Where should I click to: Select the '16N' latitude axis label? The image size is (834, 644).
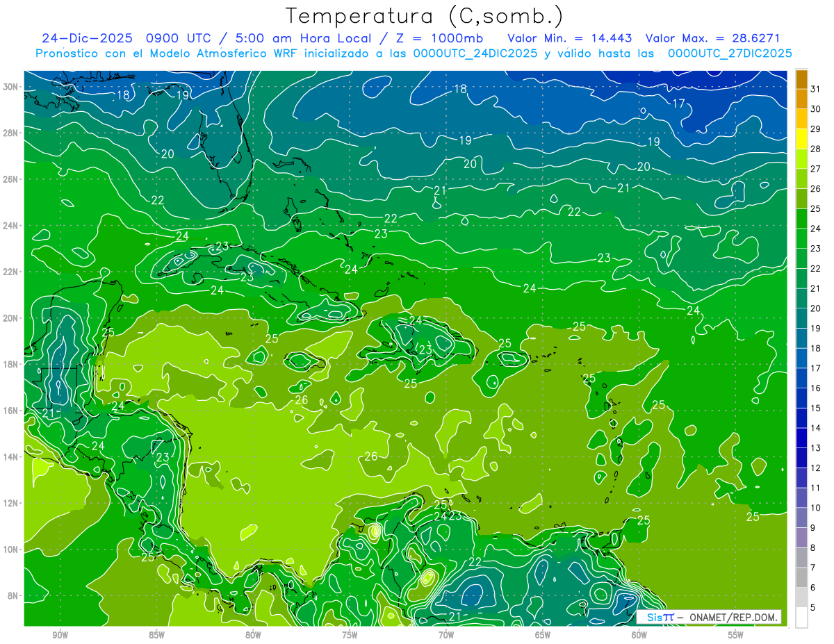(10, 411)
